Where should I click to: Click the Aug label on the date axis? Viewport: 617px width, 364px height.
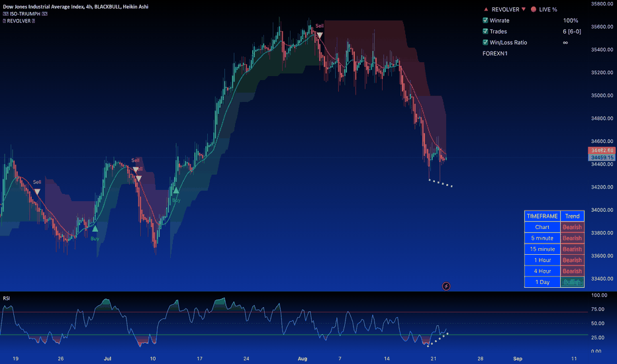[302, 359]
